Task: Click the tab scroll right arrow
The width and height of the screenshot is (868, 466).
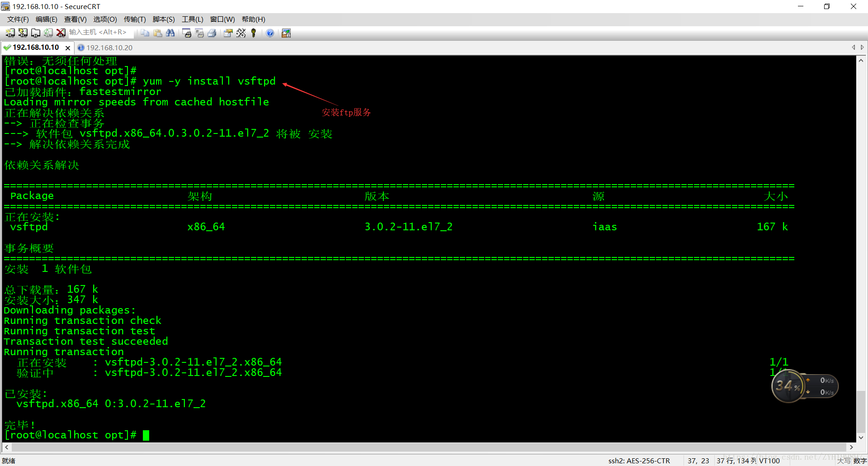Action: (862, 47)
